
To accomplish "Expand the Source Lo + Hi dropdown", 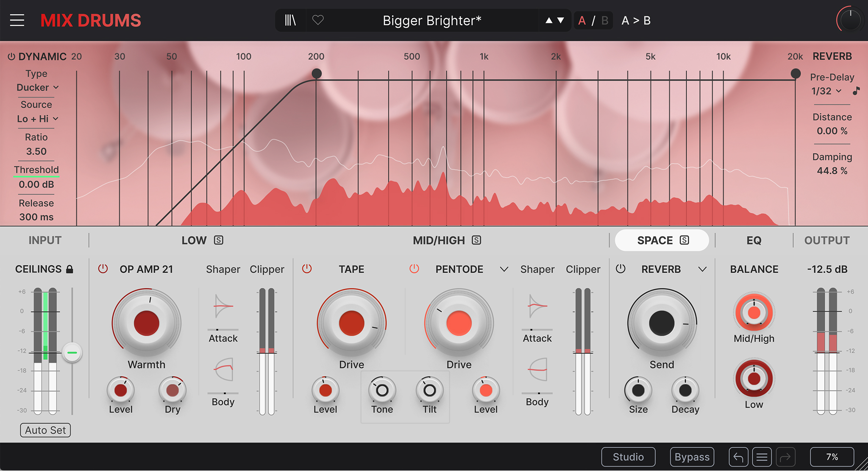I will coord(37,119).
